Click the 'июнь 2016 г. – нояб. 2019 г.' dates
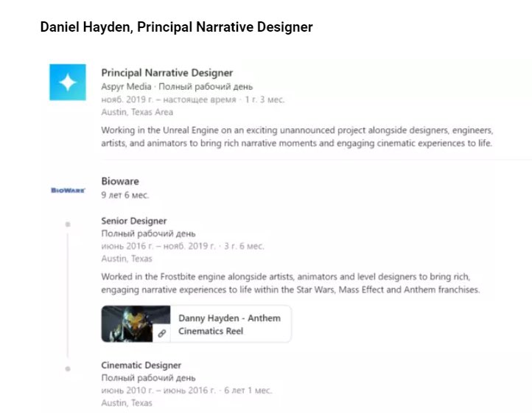This screenshot has width=532, height=417. click(158, 246)
